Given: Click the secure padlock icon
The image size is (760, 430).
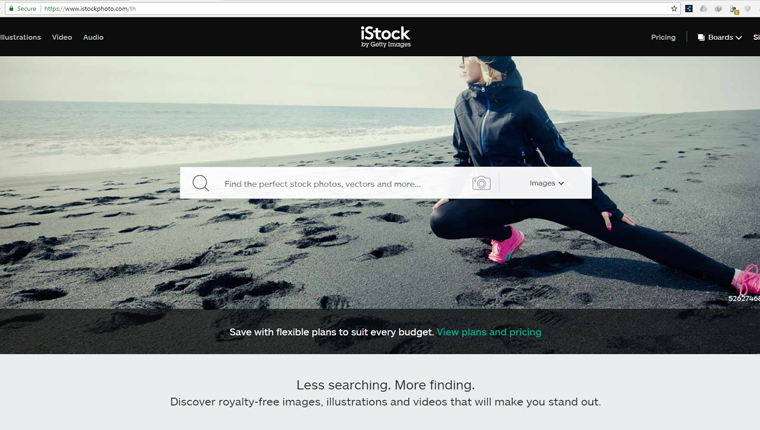Looking at the screenshot, I should (11, 9).
